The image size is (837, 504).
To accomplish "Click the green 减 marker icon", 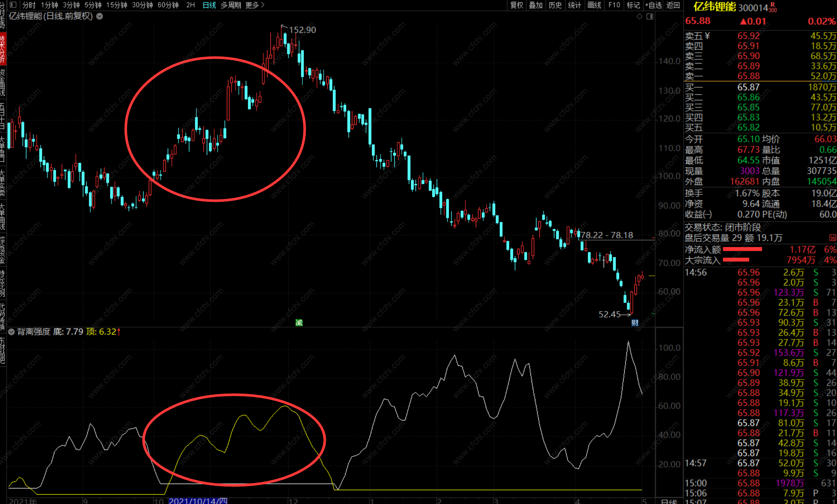I will (299, 323).
